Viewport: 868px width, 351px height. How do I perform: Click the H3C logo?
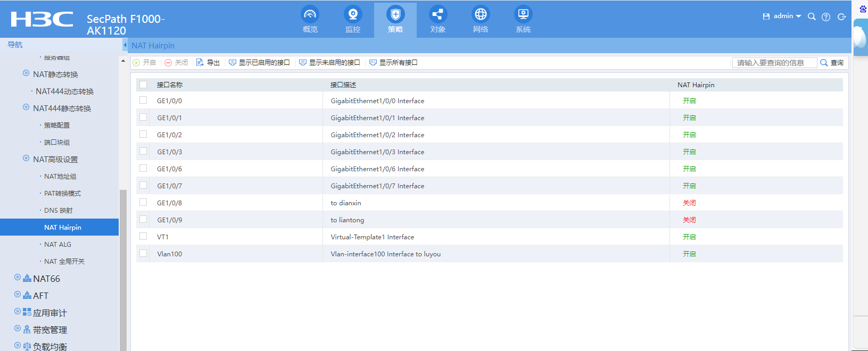coord(42,19)
